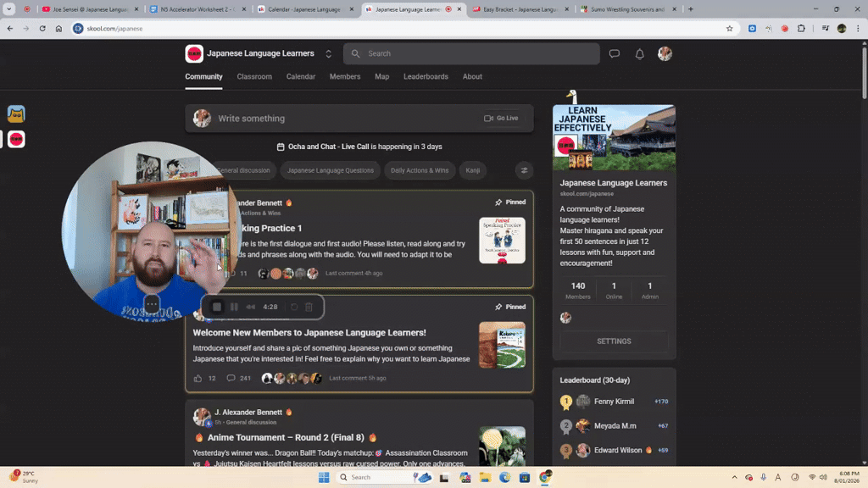
Task: Open the Ocha and Chat live call notice
Action: pos(359,147)
